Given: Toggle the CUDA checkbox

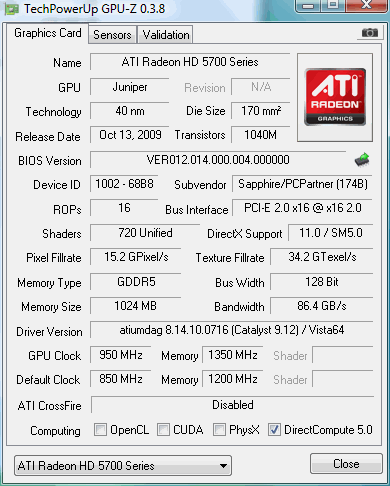Looking at the screenshot, I should (163, 429).
